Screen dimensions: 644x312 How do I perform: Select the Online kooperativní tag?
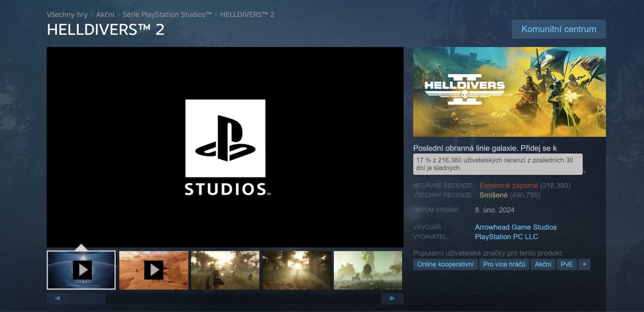coord(445,264)
